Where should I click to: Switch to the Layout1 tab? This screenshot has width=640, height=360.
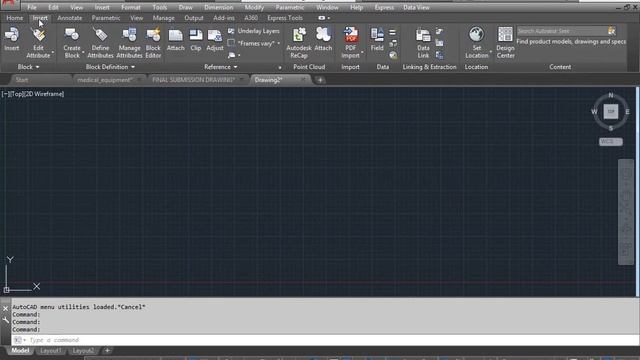coord(51,351)
